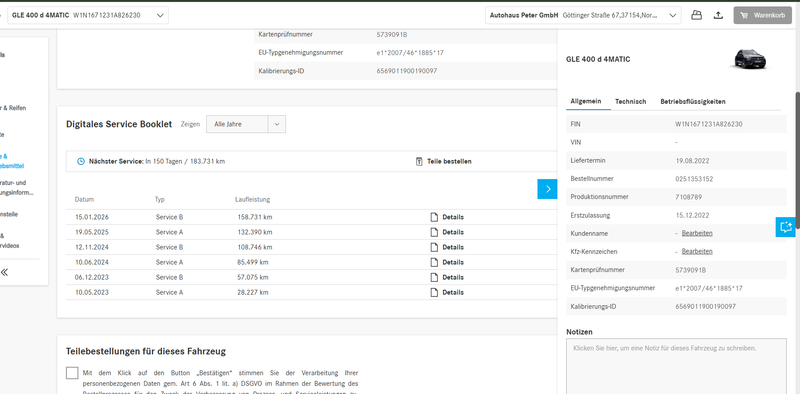Select Bestellnummer value 0251353152
The width and height of the screenshot is (800, 394).
(x=694, y=179)
